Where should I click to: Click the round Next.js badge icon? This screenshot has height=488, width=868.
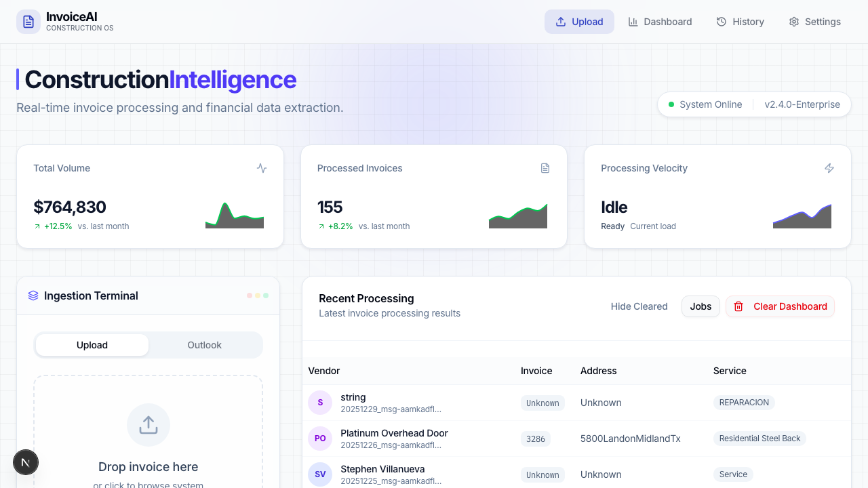26,462
